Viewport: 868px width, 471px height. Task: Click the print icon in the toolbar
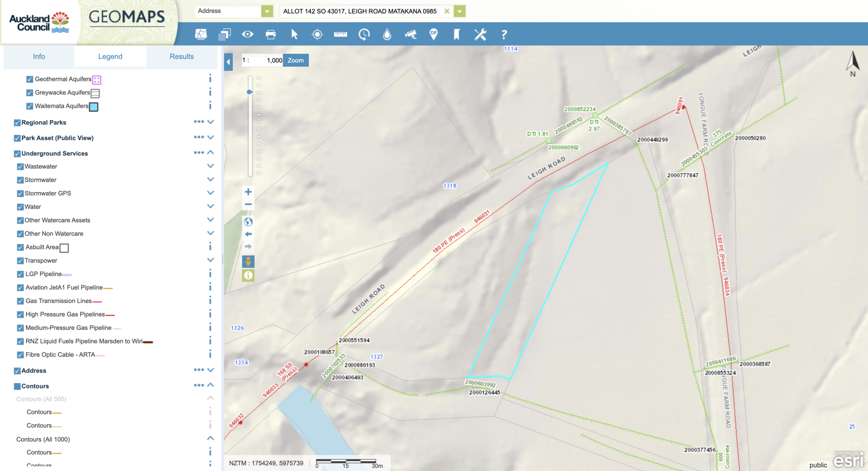(271, 34)
